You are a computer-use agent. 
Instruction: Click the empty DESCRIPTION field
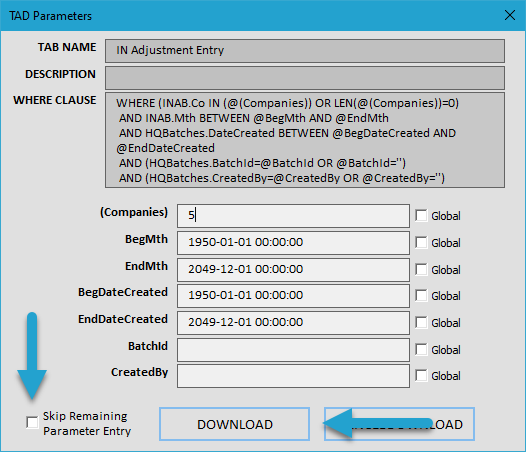coord(305,78)
